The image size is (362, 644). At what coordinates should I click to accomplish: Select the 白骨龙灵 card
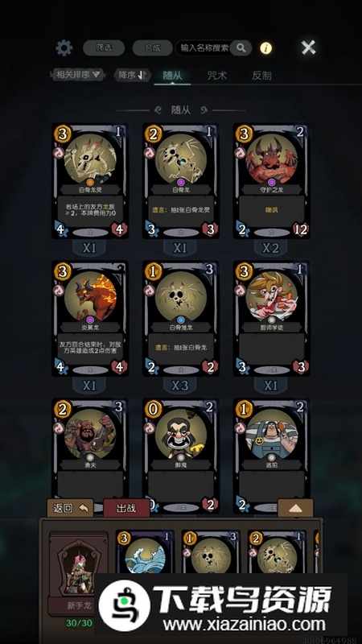tap(90, 180)
